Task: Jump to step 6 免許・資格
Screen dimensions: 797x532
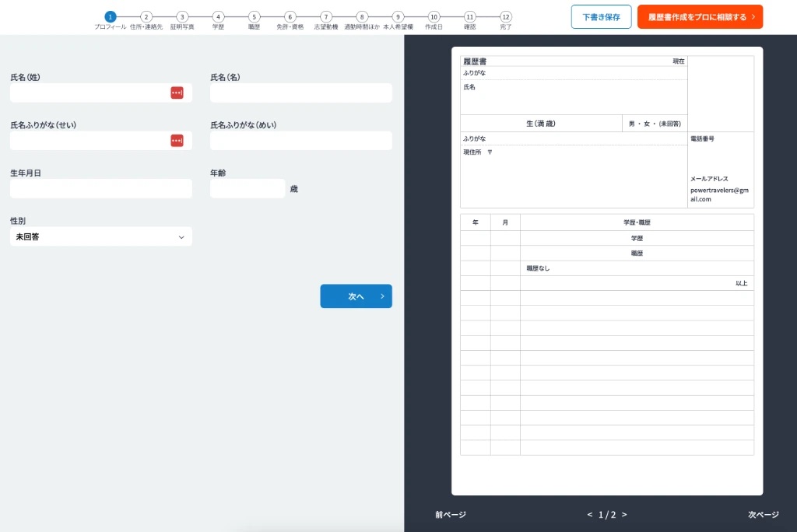Action: tap(290, 16)
